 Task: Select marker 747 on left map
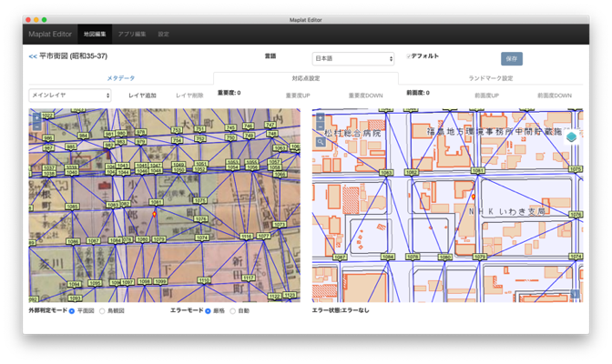(270, 125)
